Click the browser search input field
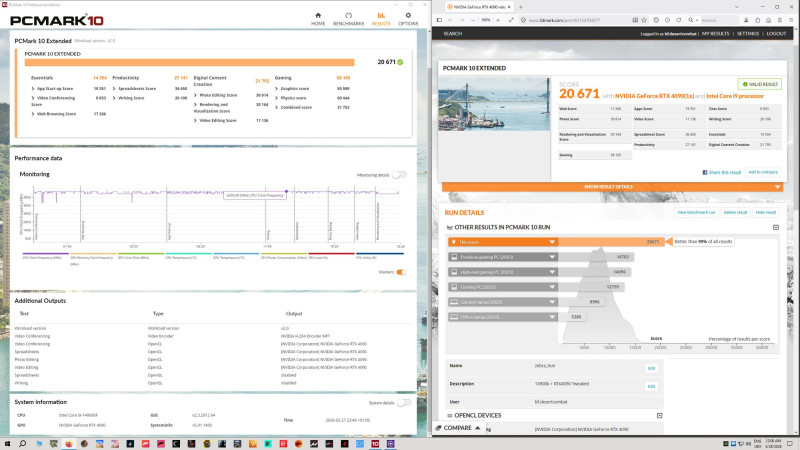This screenshot has height=450, width=800. 718,20
